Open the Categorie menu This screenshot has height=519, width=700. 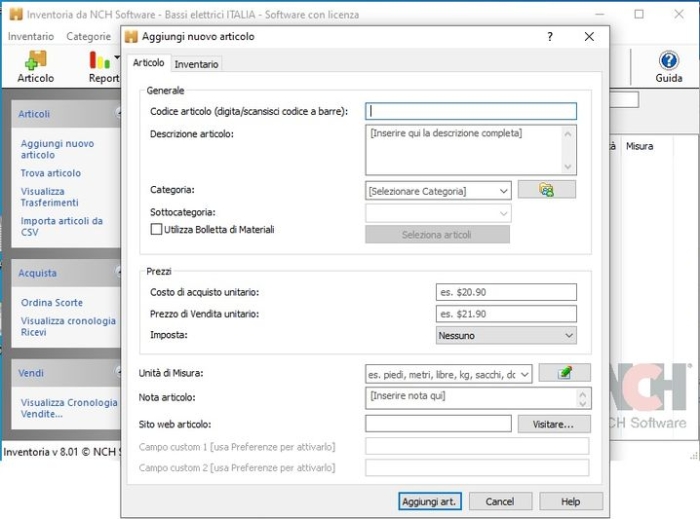88,37
